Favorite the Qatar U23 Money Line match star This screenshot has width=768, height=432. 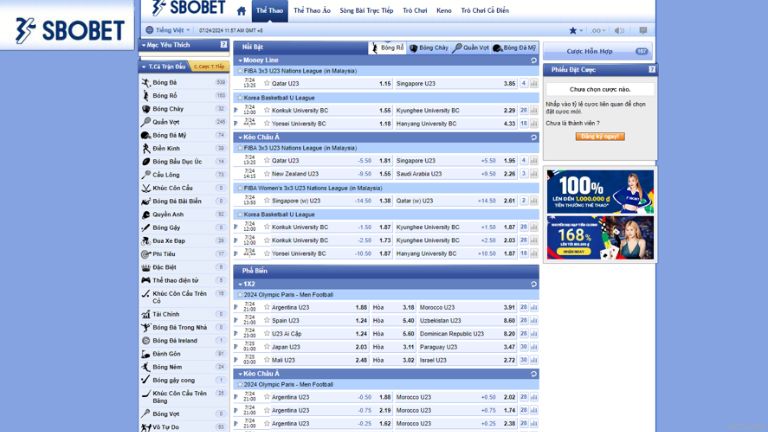267,83
